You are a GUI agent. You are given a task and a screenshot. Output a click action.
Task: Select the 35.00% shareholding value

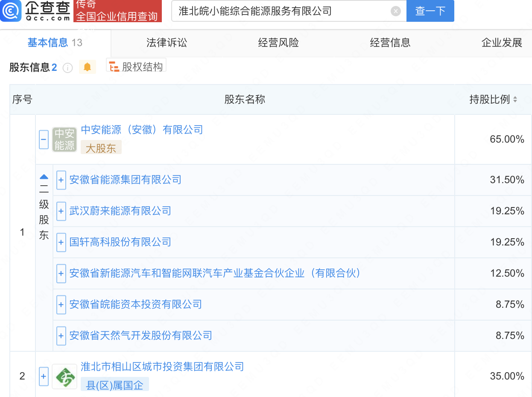(x=507, y=376)
